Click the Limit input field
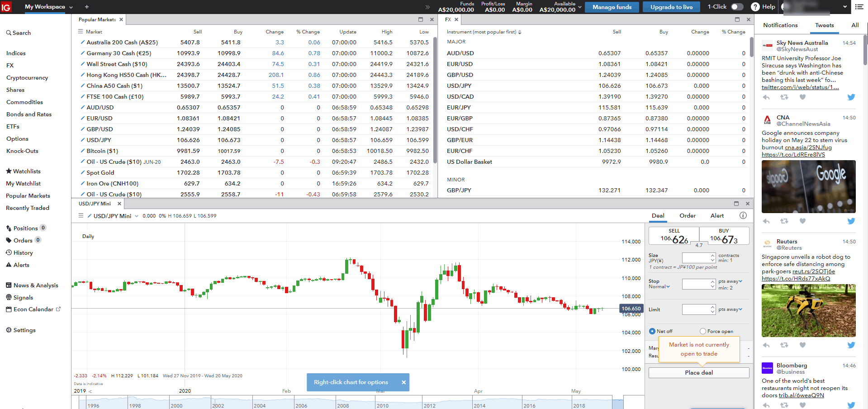868x409 pixels. click(696, 309)
